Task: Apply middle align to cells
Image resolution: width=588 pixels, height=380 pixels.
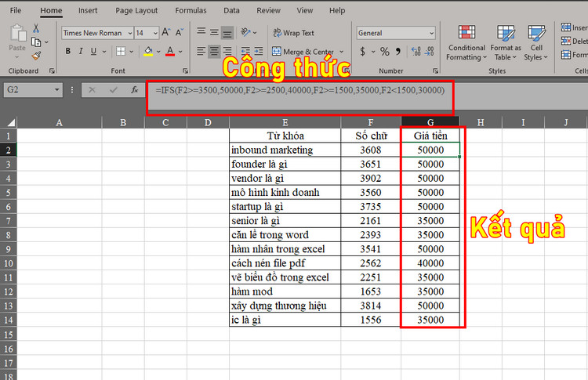Action: (x=214, y=33)
